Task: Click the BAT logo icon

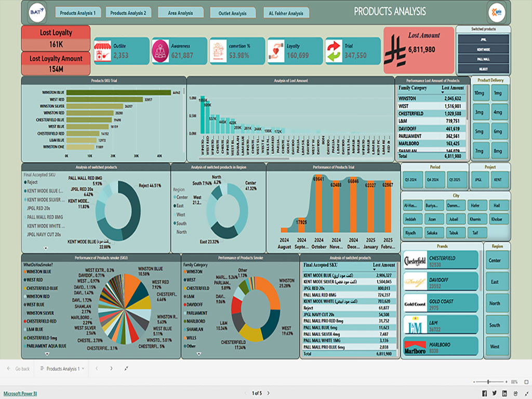Action: point(37,12)
